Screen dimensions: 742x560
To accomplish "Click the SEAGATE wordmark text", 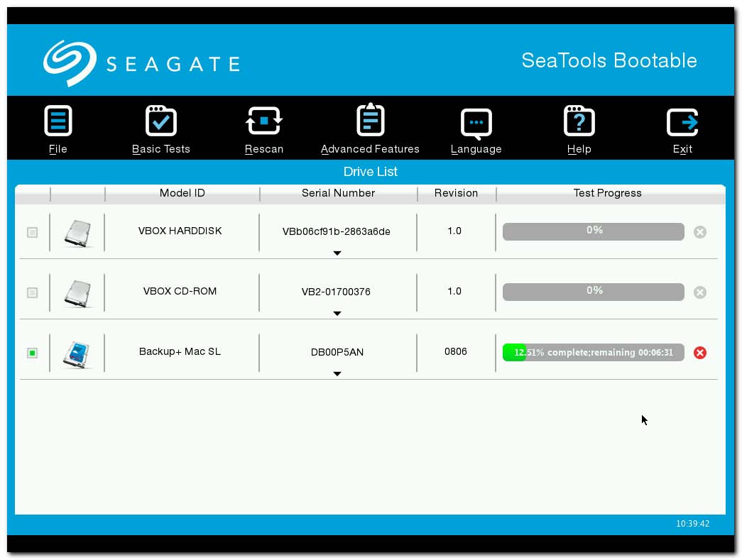I will (x=173, y=64).
